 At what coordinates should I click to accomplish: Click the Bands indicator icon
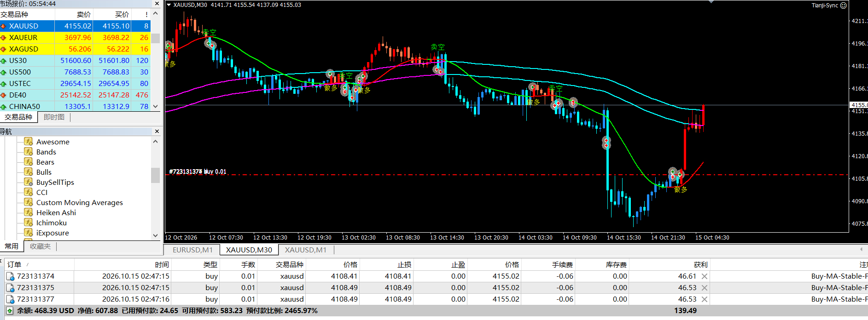[x=29, y=152]
